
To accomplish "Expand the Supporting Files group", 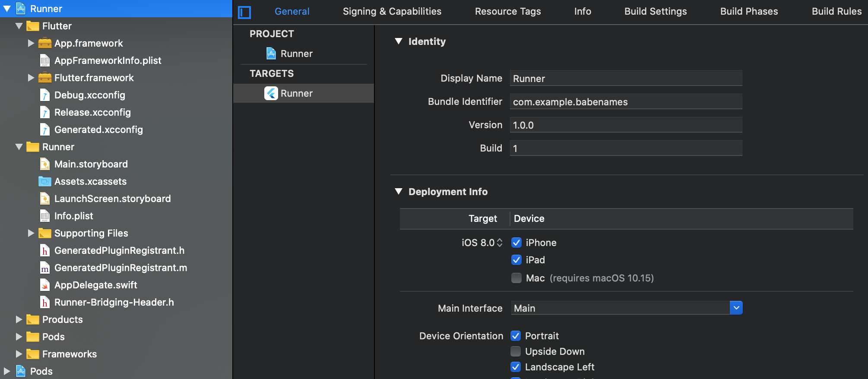I will (31, 233).
